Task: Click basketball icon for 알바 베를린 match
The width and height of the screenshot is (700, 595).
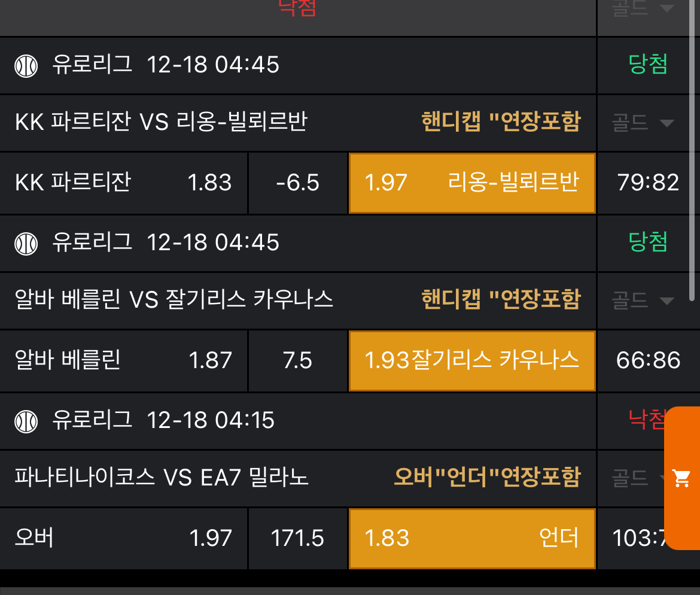Action: (x=26, y=244)
